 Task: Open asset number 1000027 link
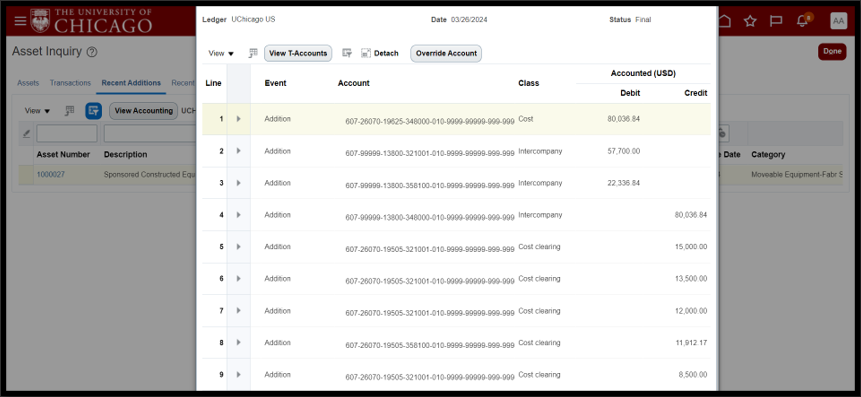tap(51, 175)
